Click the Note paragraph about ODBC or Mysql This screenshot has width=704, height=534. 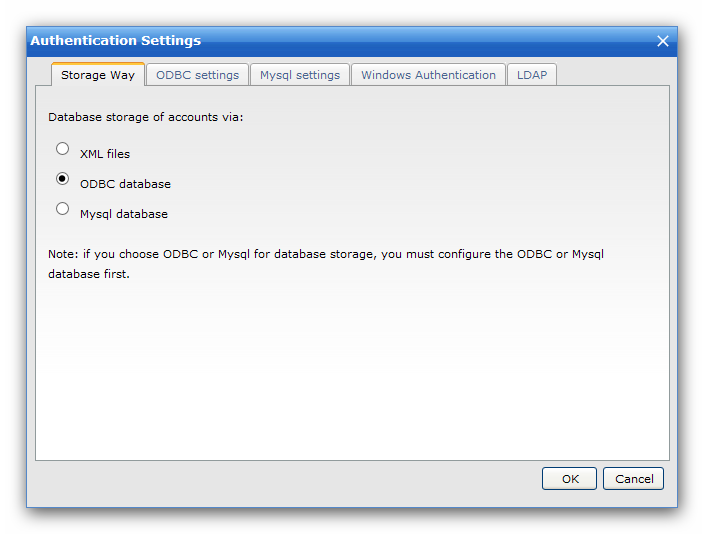pos(326,264)
